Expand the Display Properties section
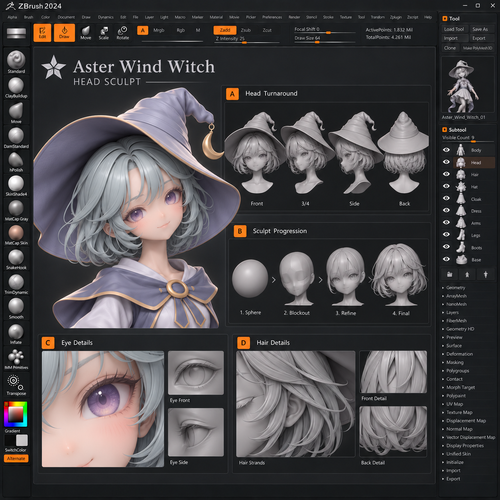500x500 pixels. (x=465, y=446)
